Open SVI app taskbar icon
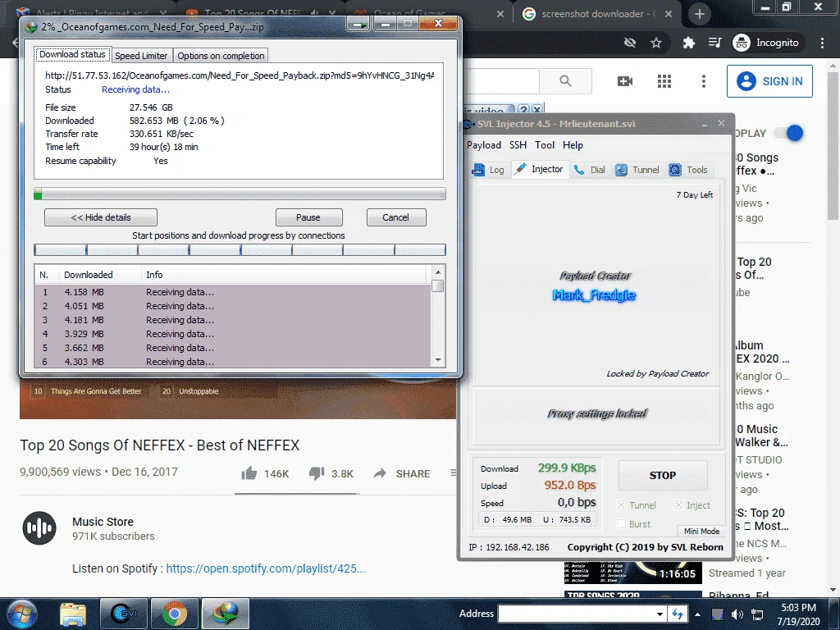840x630 pixels. pos(124,614)
